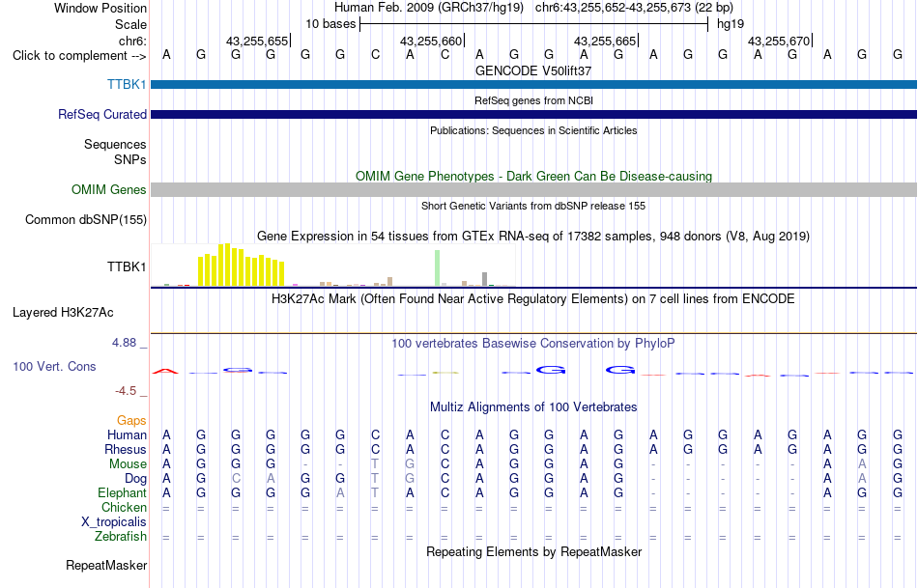This screenshot has height=588, width=918.
Task: Click the Elephant species label
Action: pyautogui.click(x=122, y=492)
